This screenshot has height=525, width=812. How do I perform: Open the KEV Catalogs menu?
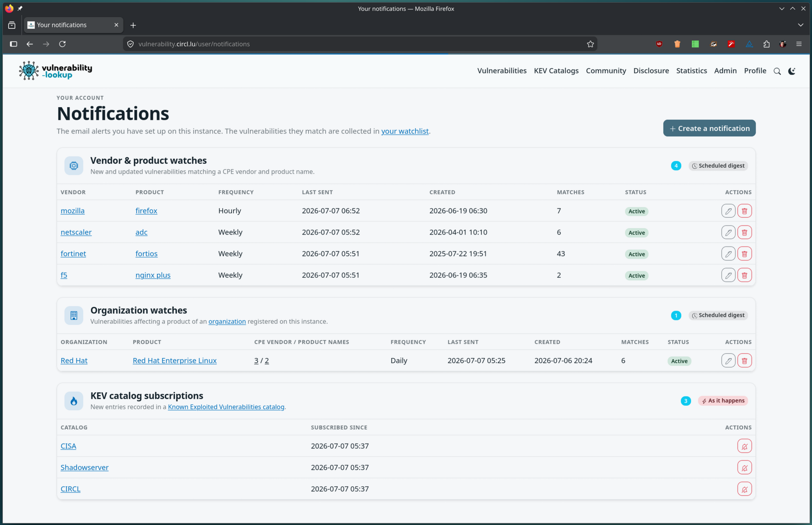tap(556, 71)
